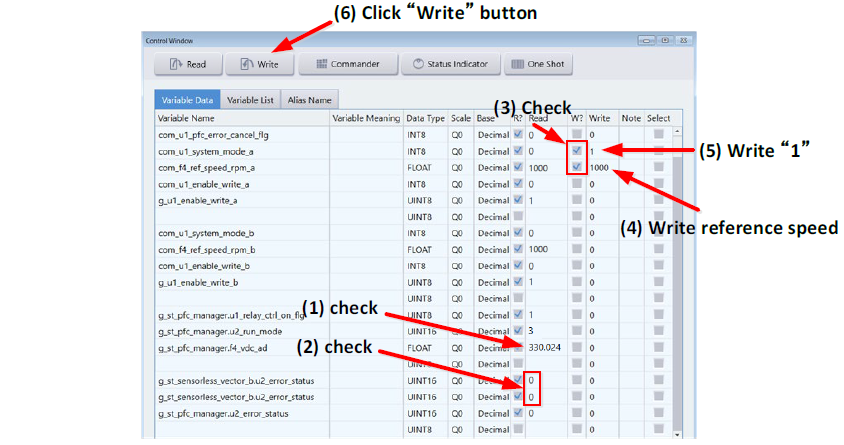Switch to the Variable List tab
Image resolution: width=844 pixels, height=445 pixels.
250,100
